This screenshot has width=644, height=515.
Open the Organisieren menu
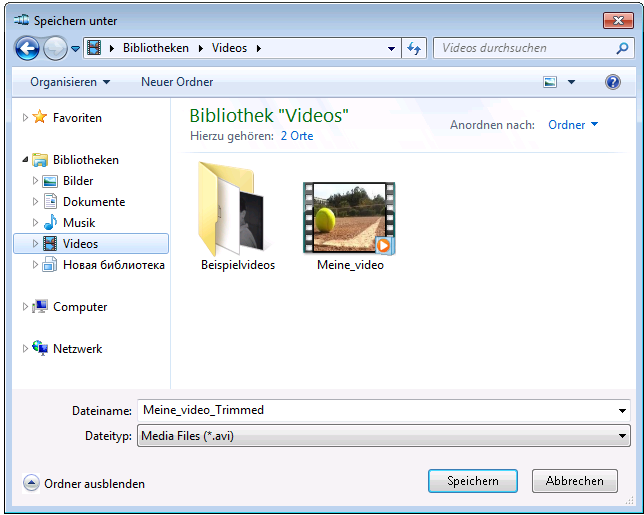point(70,82)
